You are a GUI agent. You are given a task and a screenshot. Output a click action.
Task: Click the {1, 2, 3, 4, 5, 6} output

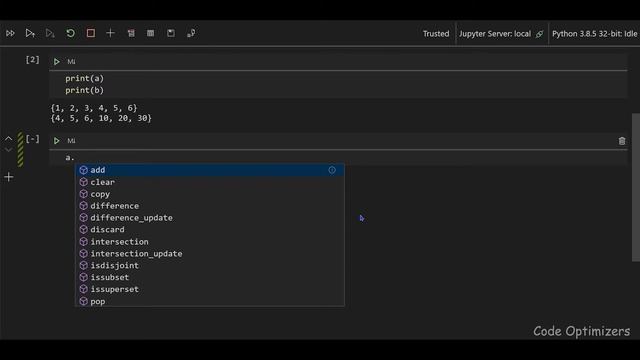94,108
